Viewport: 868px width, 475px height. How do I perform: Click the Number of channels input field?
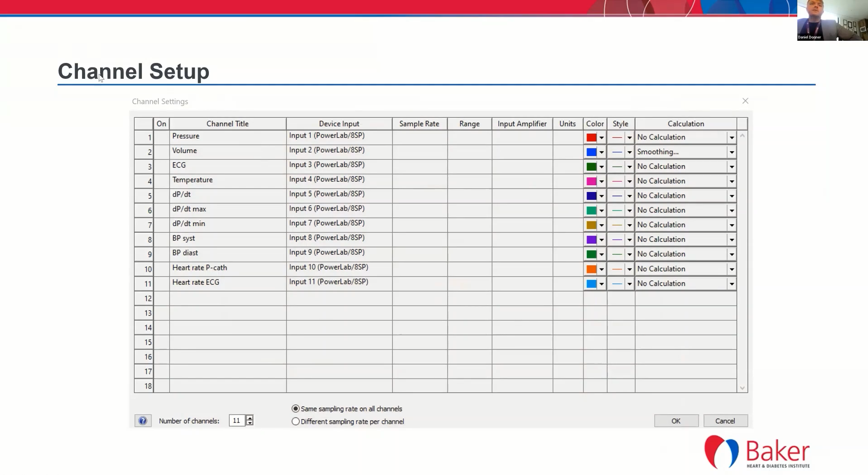pyautogui.click(x=236, y=421)
